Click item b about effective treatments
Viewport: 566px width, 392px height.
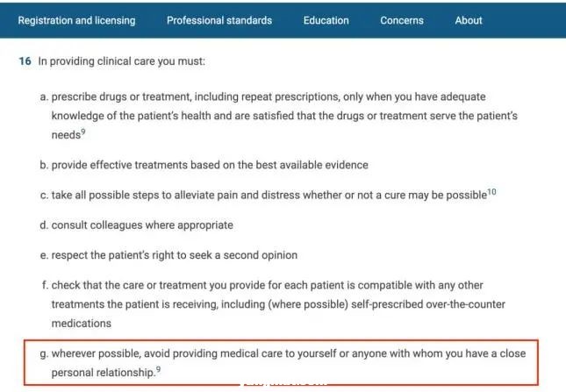pos(210,165)
